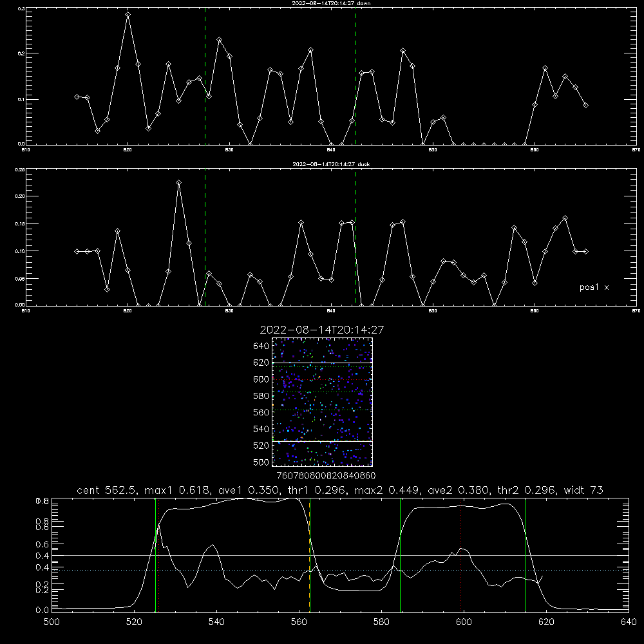The image size is (644, 644).
Task: Click x-axis label 640 of bottom plot
Action: 629,621
